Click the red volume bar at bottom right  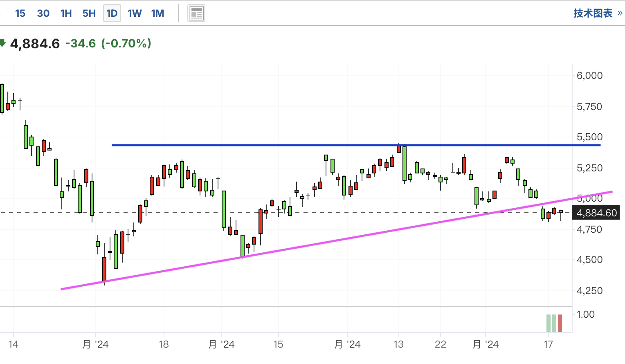(560, 323)
